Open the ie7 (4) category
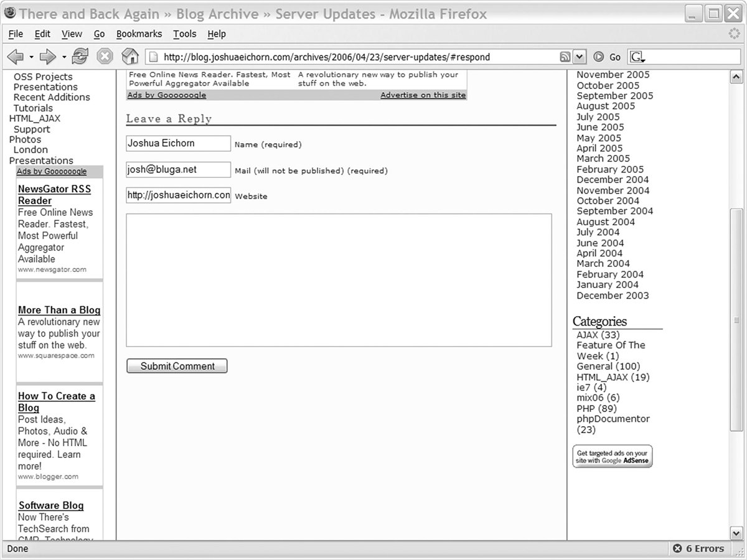This screenshot has height=560, width=747. pos(591,387)
